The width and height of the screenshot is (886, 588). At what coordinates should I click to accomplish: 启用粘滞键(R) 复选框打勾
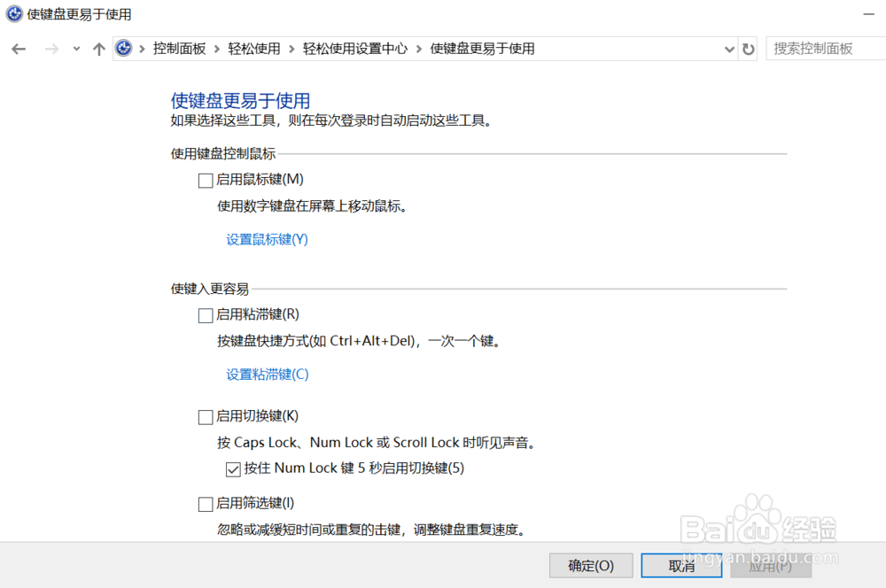tap(205, 314)
